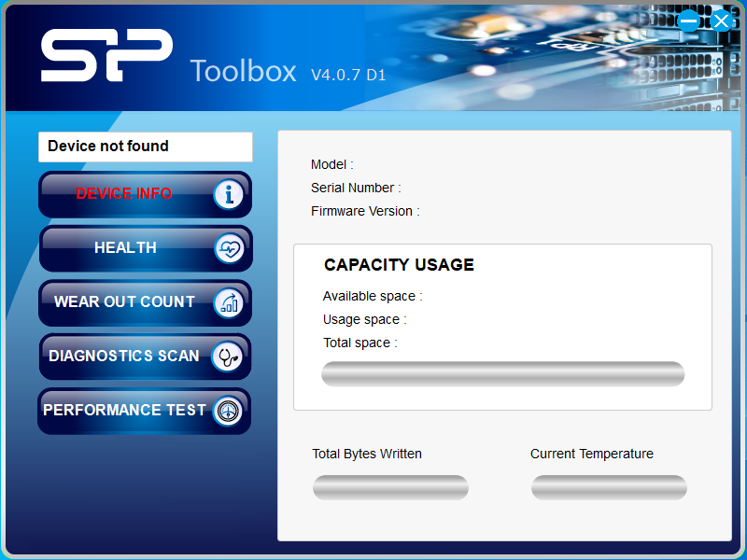Viewport: 747px width, 560px height.
Task: Open the DEVICE INFO section
Action: click(145, 194)
